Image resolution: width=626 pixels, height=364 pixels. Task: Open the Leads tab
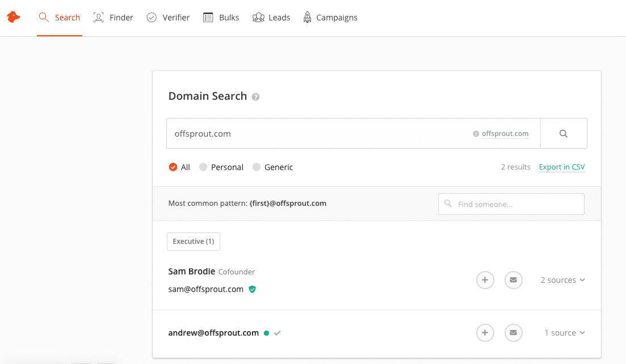click(271, 18)
